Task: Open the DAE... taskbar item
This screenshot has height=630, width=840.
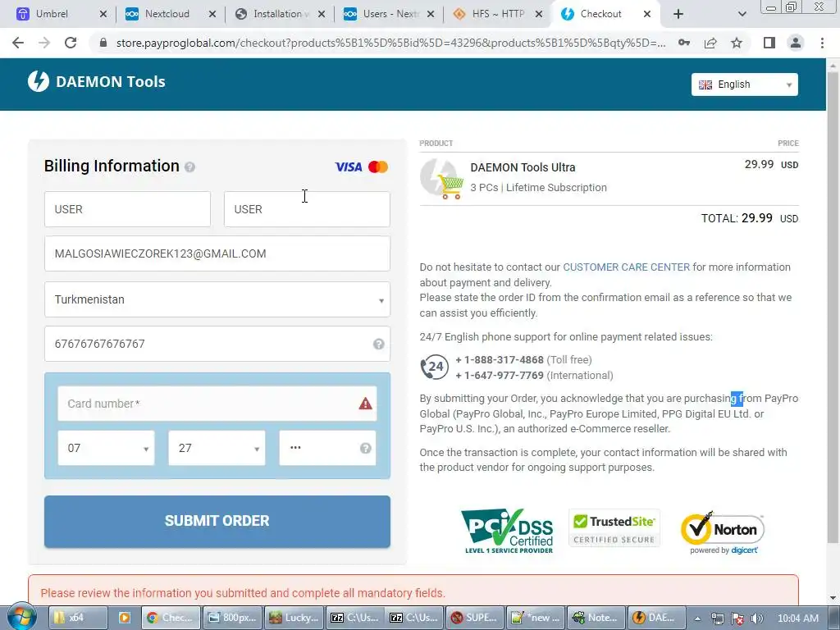Action: (x=656, y=618)
